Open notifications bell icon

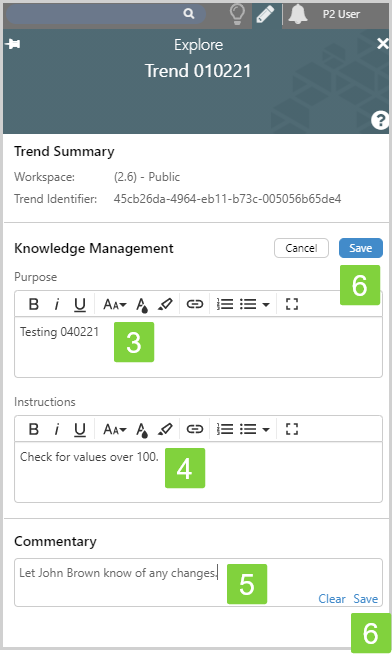[298, 14]
